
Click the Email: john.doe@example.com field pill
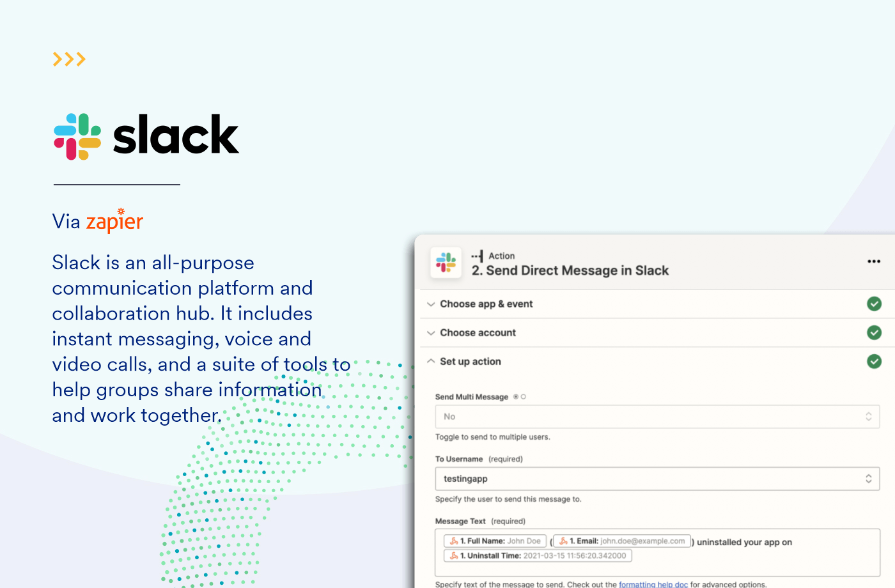coord(623,541)
